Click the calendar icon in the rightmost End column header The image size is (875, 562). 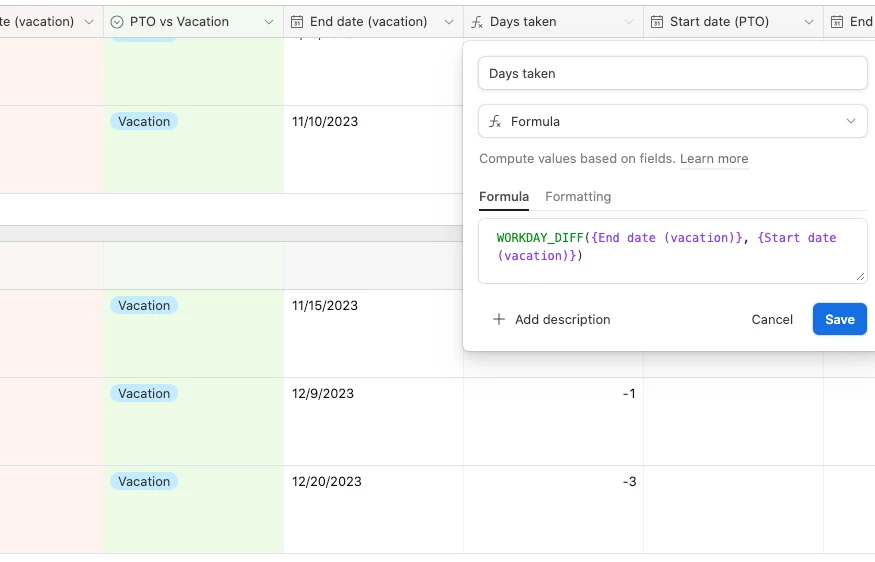pos(837,22)
